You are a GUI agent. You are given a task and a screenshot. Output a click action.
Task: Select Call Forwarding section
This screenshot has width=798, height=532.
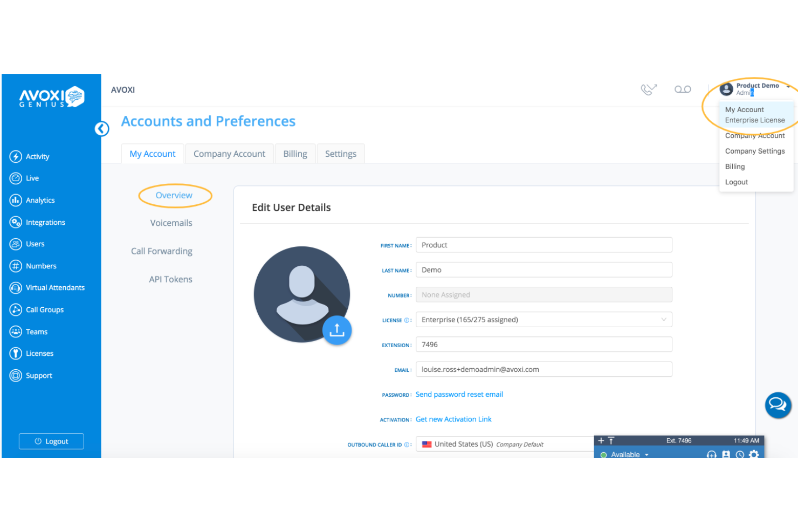tap(162, 251)
